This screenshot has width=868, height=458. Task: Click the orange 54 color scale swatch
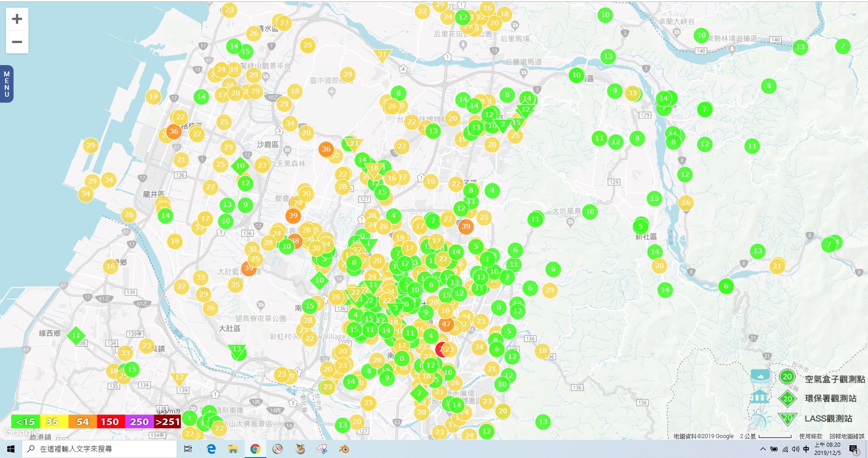tap(82, 421)
